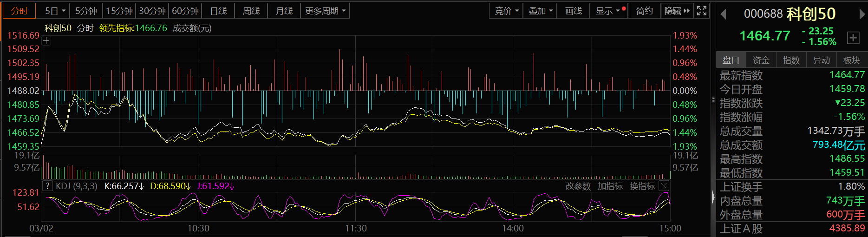Viewport: 868px width, 237px height.
Task: Click 改参数 to edit indicator parameters
Action: (578, 186)
